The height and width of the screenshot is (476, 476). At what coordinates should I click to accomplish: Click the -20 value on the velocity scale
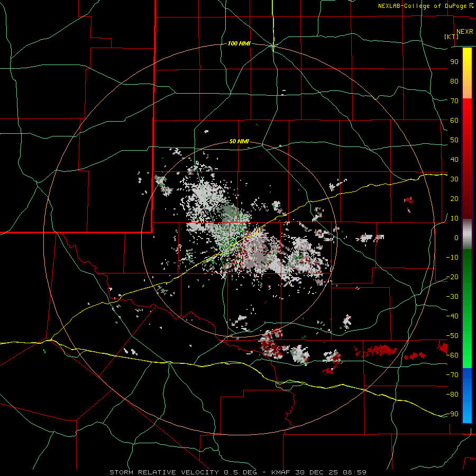coord(452,277)
